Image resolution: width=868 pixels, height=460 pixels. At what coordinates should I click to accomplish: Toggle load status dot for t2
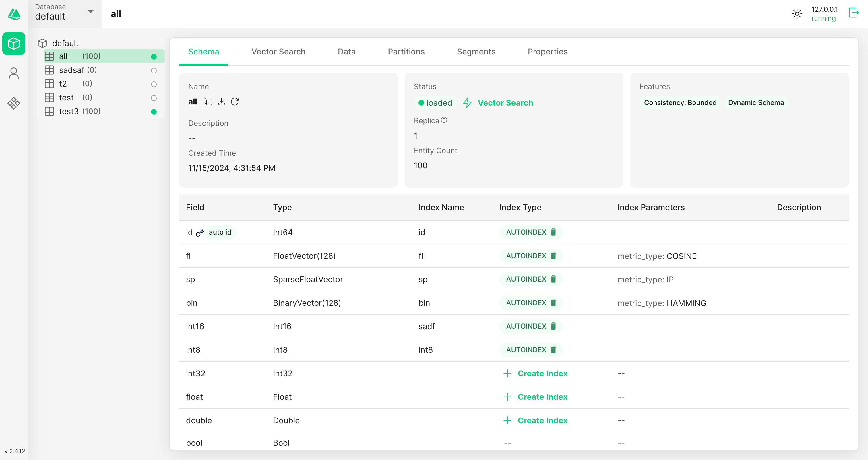[154, 84]
